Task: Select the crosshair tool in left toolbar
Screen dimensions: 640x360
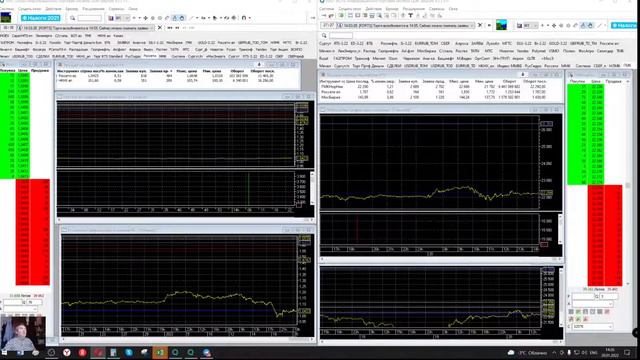Action: [x=145, y=18]
